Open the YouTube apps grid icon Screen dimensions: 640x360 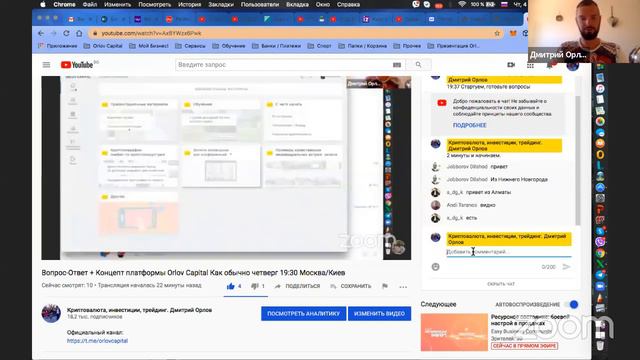coord(530,65)
